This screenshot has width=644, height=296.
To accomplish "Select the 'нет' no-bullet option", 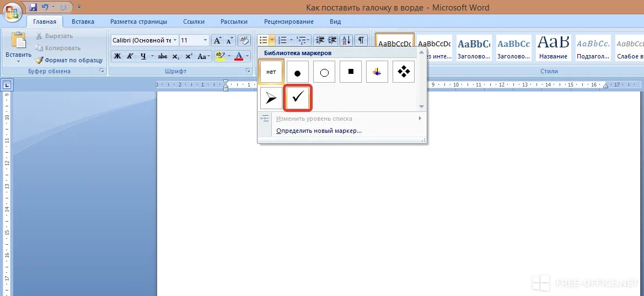I will click(271, 72).
